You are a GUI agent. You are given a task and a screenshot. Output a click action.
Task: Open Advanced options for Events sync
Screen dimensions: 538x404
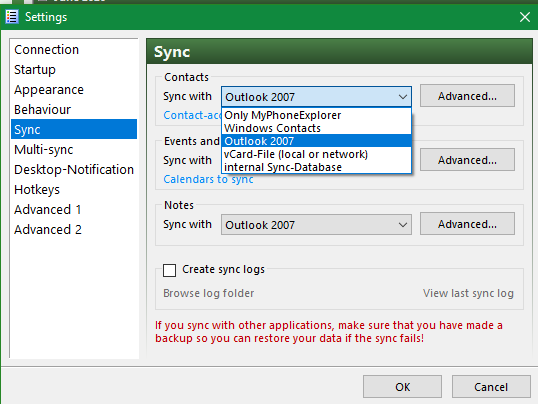tap(467, 160)
